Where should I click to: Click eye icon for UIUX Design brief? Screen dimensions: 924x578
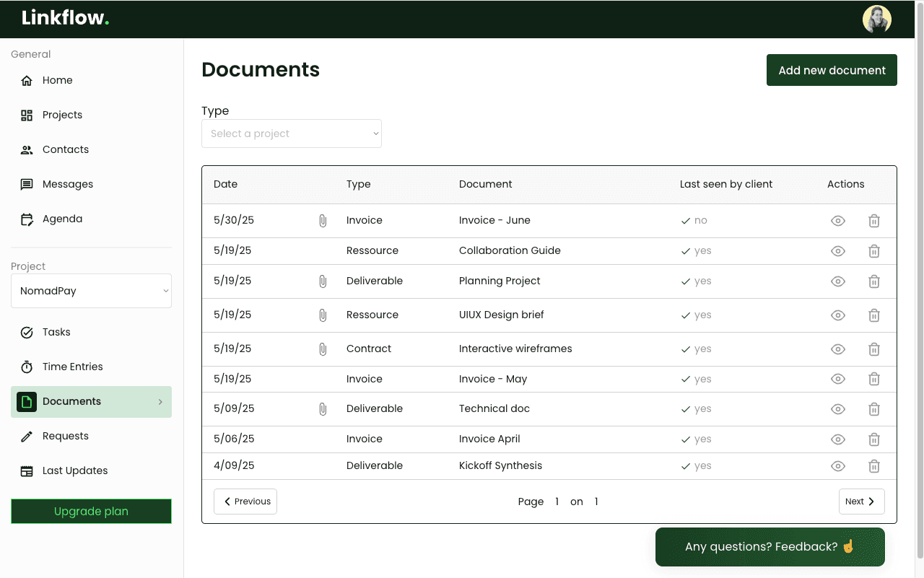[x=837, y=315]
